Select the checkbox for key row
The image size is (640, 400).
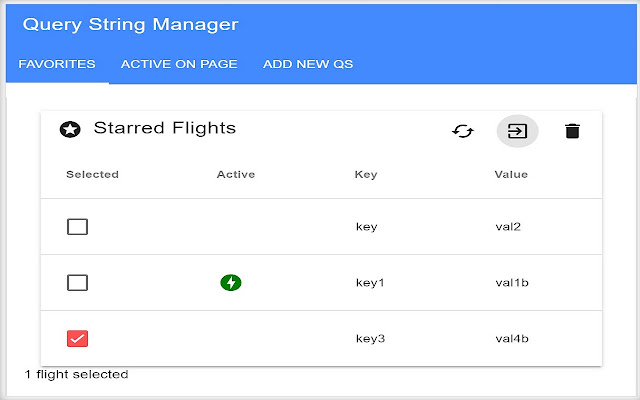click(77, 227)
